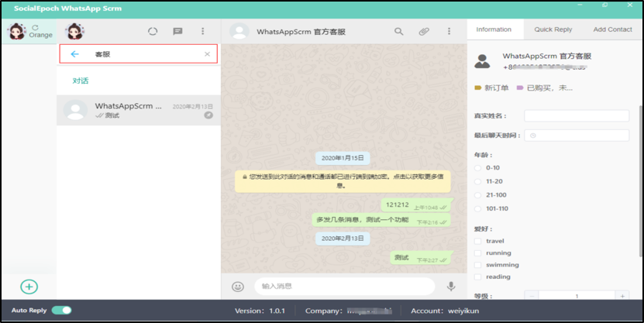Open the WhatsAppScrm conversation in results
Screen dimensions: 644x323
coord(139,111)
